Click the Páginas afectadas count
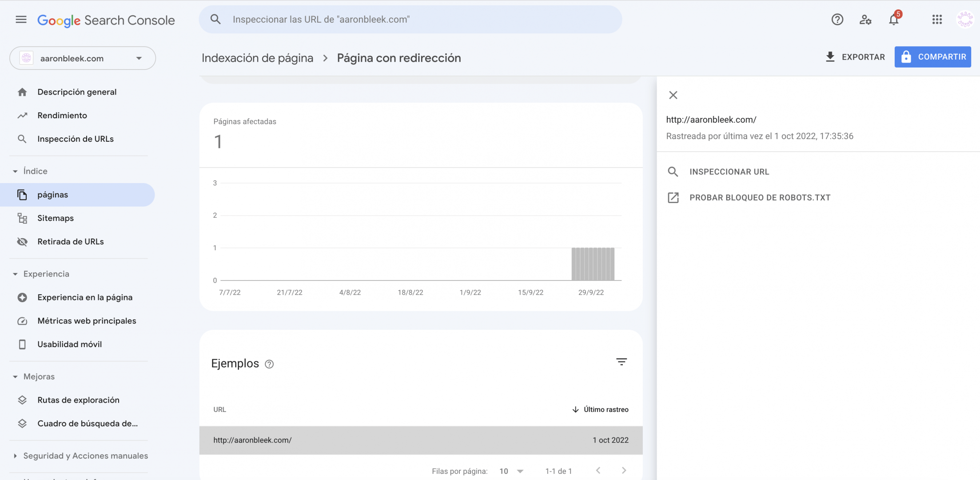980x480 pixels. [218, 142]
